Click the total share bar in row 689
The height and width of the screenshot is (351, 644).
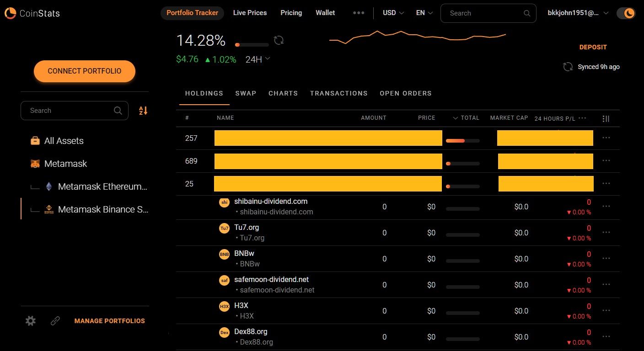pyautogui.click(x=463, y=163)
